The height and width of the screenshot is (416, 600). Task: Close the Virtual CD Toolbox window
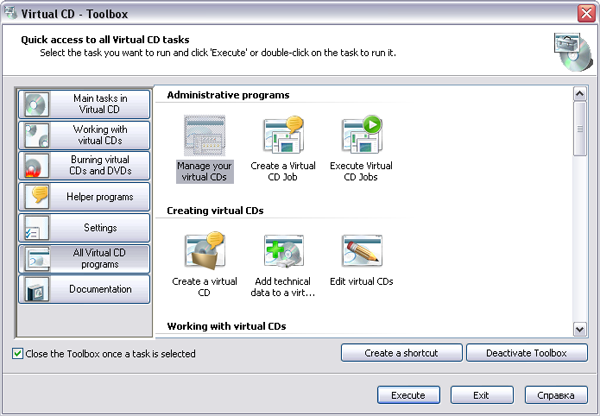586,13
